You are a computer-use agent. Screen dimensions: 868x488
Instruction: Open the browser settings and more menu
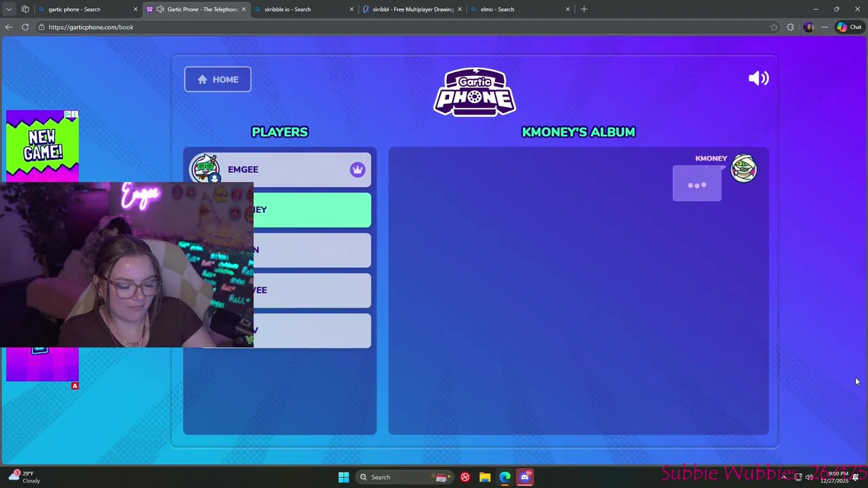point(825,27)
